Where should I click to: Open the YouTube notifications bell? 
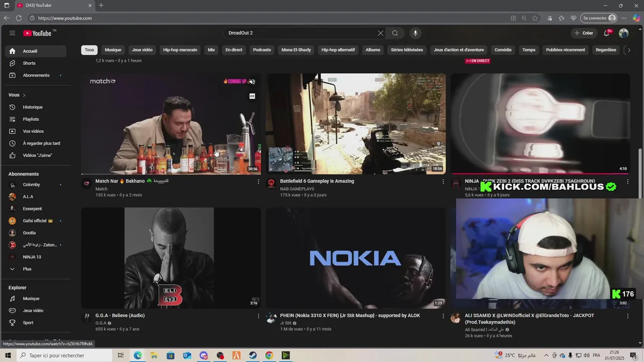[607, 33]
